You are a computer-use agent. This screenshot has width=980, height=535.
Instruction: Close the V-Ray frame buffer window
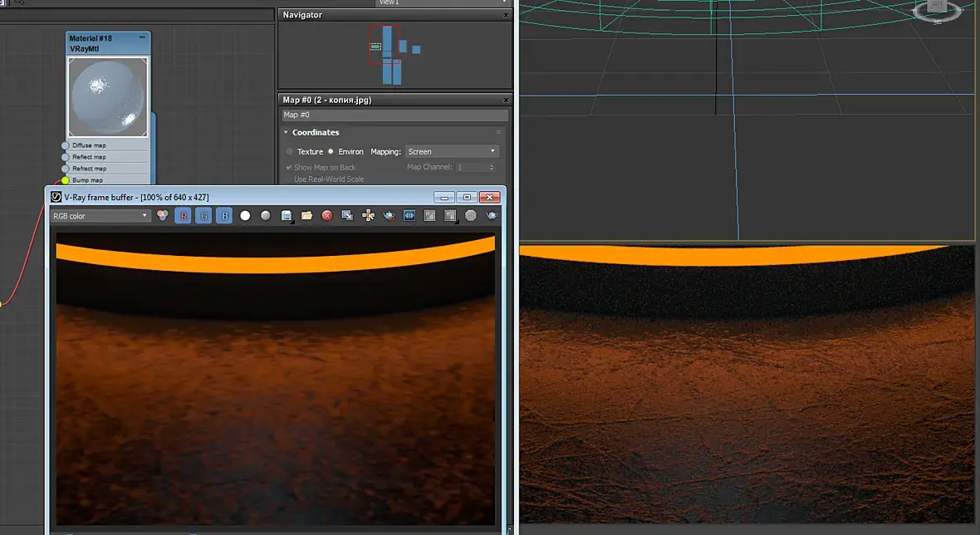point(489,197)
